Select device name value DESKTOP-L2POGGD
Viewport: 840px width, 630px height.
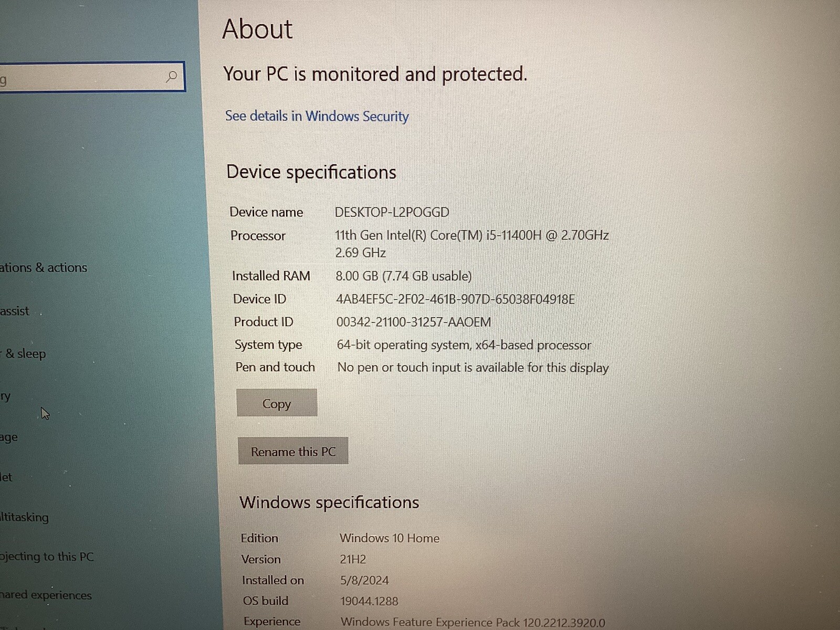pyautogui.click(x=392, y=212)
